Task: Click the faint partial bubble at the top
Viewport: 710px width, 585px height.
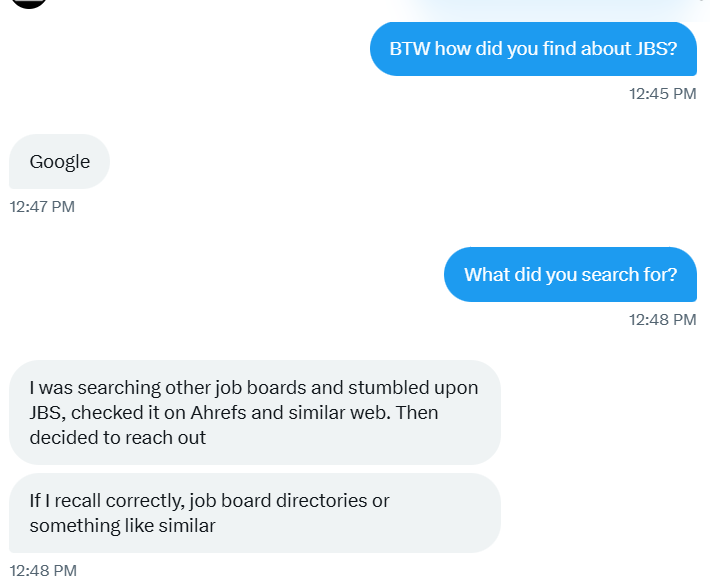Action: click(550, 5)
